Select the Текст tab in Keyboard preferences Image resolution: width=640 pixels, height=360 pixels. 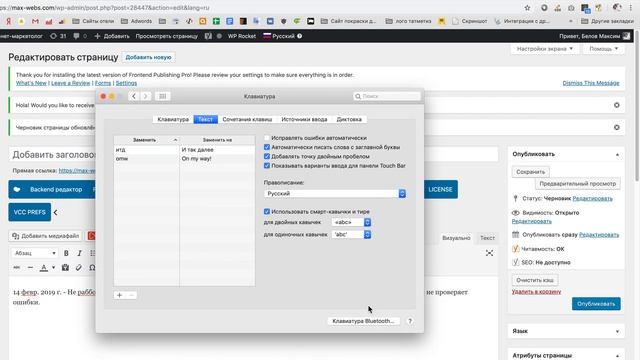205,119
